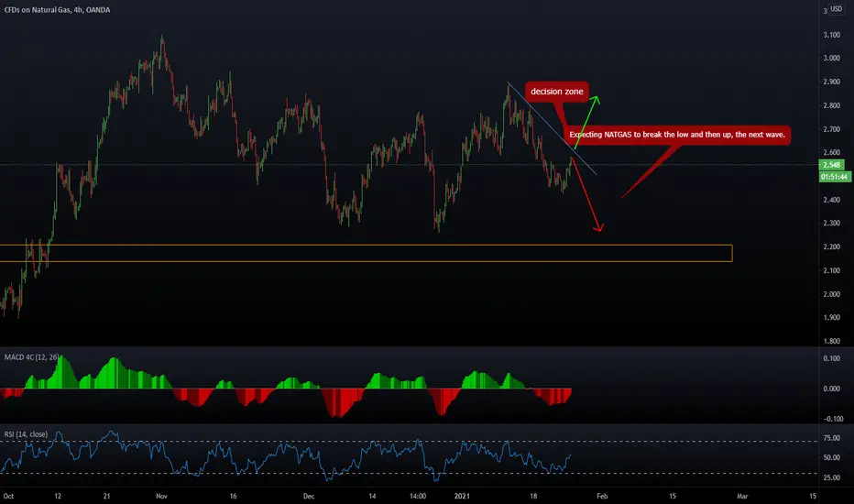
Task: Click the Feb label on time axis
Action: tap(602, 497)
